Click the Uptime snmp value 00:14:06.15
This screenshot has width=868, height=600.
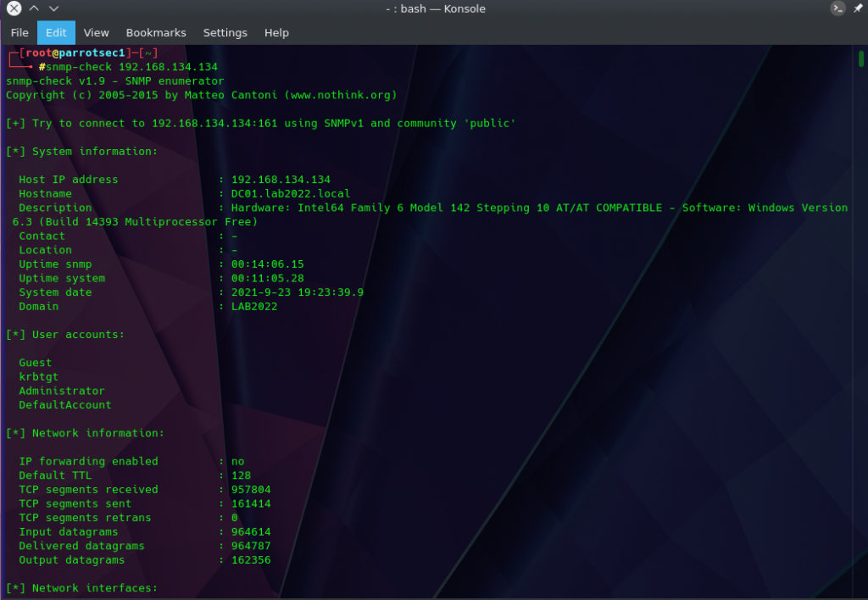pyautogui.click(x=267, y=264)
